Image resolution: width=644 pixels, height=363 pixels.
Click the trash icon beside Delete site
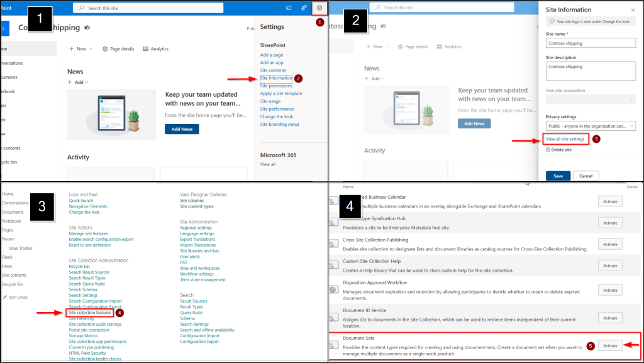(548, 150)
